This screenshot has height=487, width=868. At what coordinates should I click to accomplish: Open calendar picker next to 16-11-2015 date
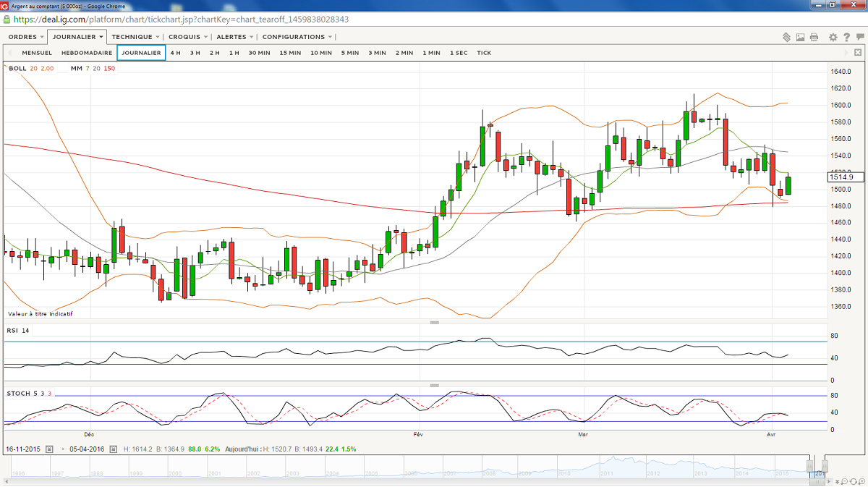[48, 449]
